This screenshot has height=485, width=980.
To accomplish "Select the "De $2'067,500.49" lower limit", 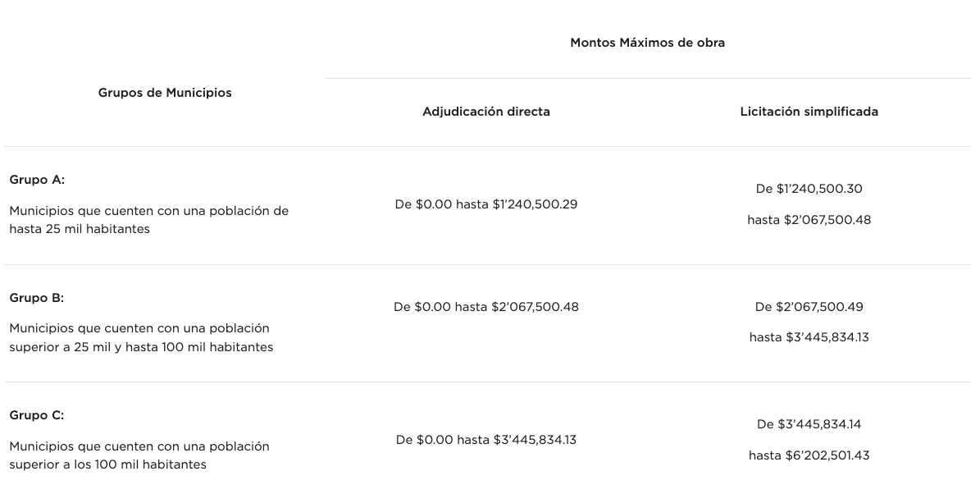I will point(809,307).
